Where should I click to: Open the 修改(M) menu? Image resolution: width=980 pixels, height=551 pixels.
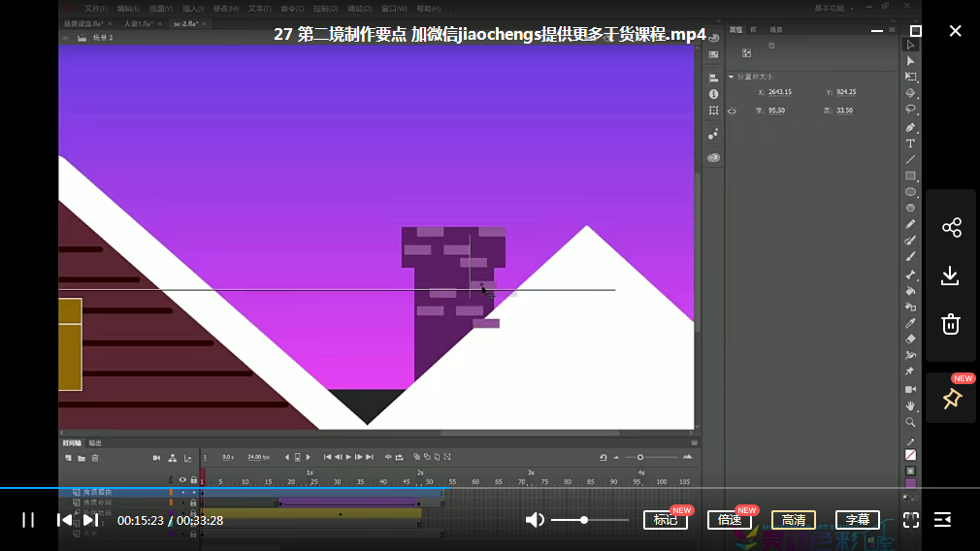(226, 9)
